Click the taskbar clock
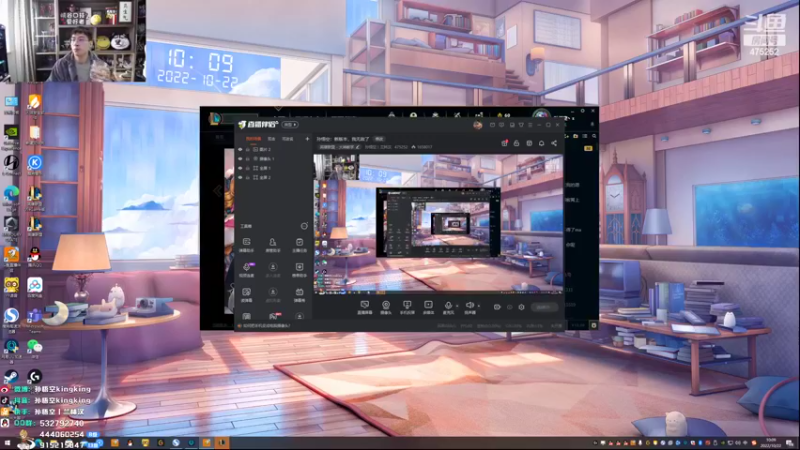Image resolution: width=800 pixels, height=450 pixels. (x=771, y=443)
